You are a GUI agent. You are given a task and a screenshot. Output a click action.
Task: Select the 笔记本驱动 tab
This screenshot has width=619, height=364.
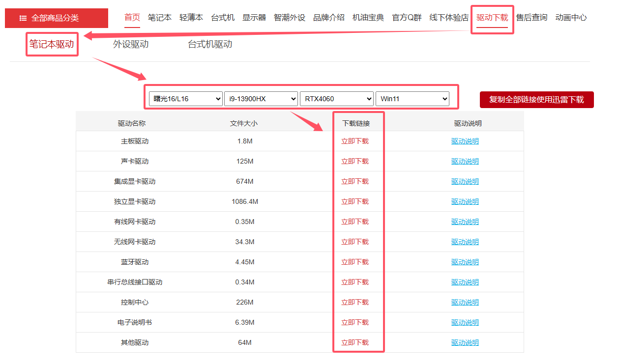(x=52, y=44)
